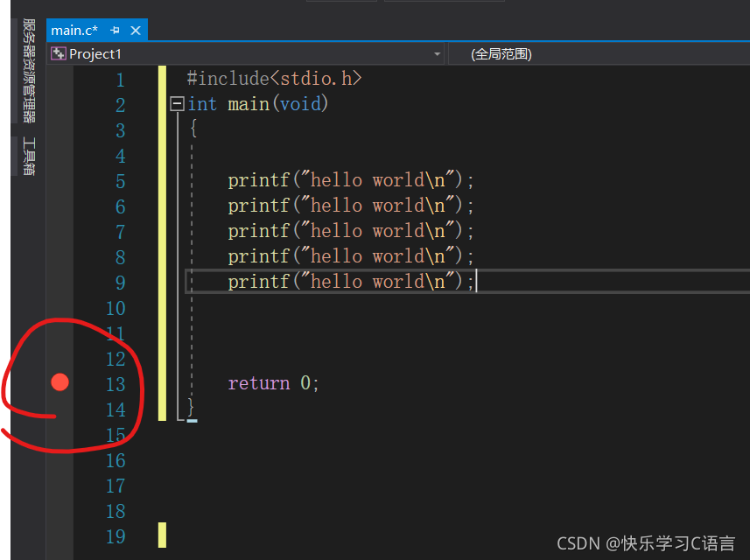Open the 全局范围 scope dropdown

tap(599, 54)
